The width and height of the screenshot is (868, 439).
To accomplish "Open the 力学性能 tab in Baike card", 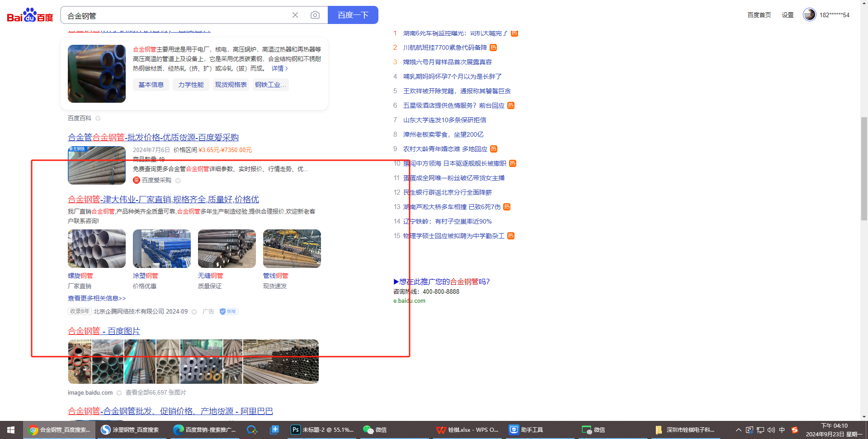I will [x=191, y=85].
